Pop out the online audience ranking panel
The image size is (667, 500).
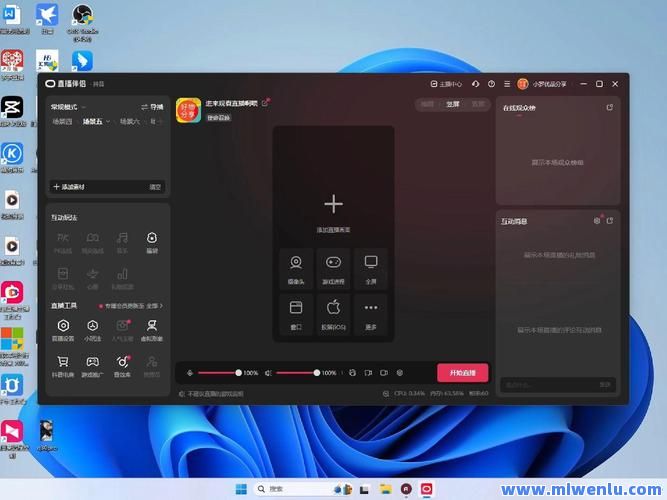tap(610, 108)
